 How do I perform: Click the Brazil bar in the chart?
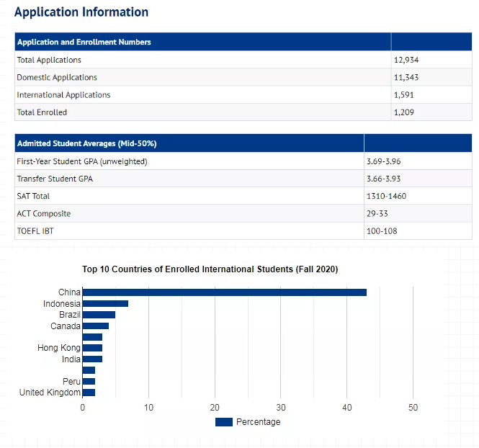99,315
